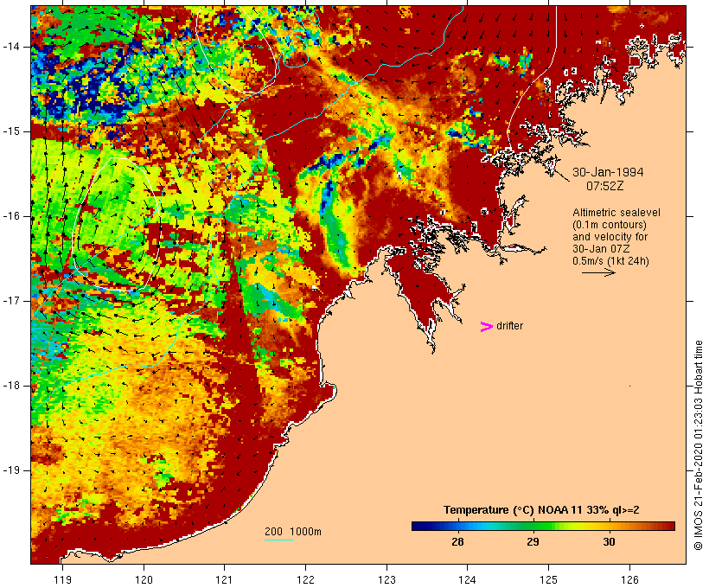
Task: Click the colorbar label 30
Action: (609, 542)
